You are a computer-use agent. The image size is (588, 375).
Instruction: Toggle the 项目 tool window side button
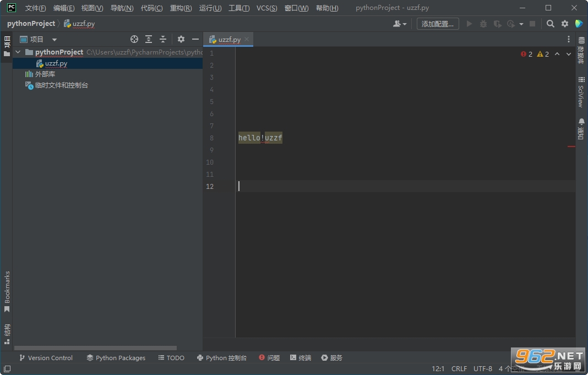pos(7,46)
